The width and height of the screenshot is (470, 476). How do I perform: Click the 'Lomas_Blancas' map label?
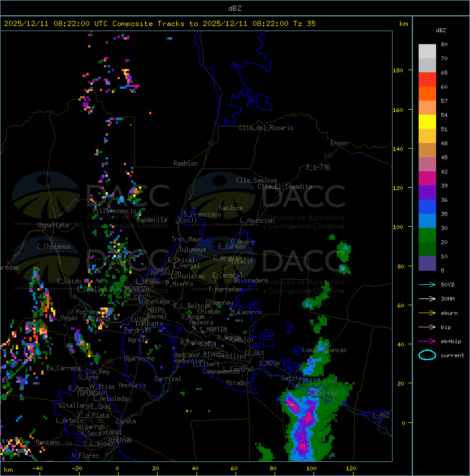click(324, 350)
